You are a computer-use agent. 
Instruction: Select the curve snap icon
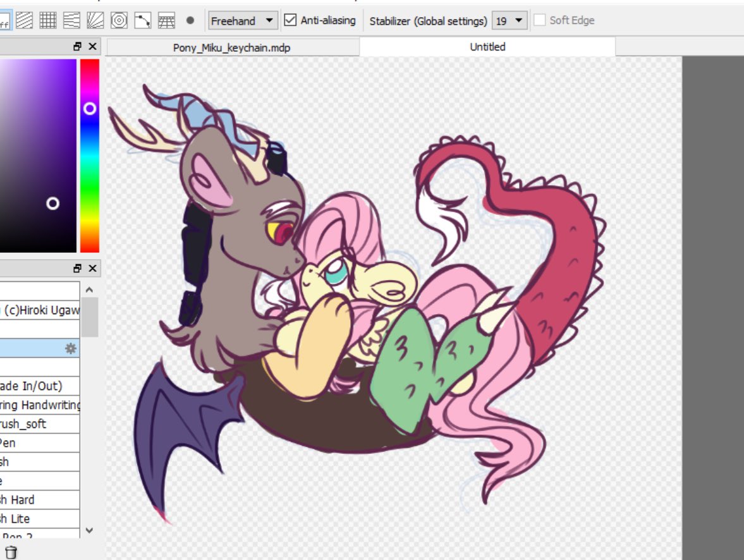coord(142,20)
